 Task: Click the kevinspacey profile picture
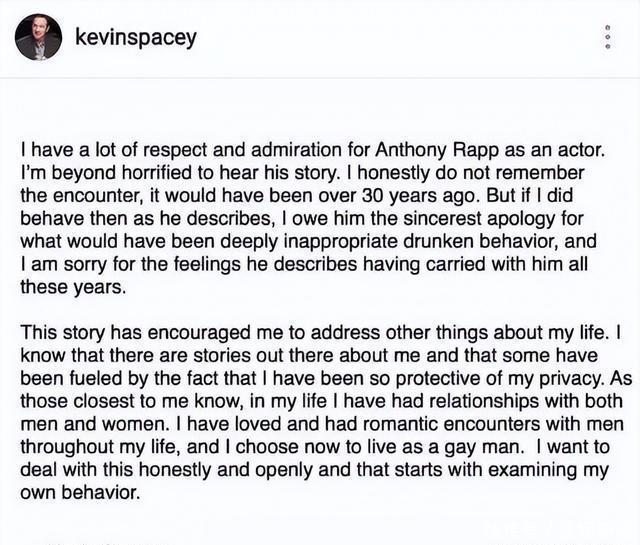click(x=40, y=37)
